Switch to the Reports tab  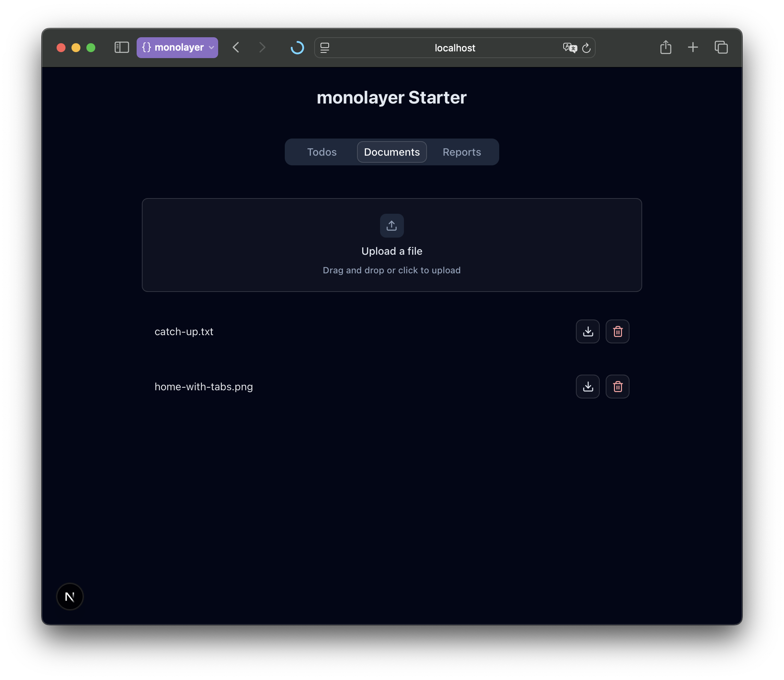[x=462, y=152]
